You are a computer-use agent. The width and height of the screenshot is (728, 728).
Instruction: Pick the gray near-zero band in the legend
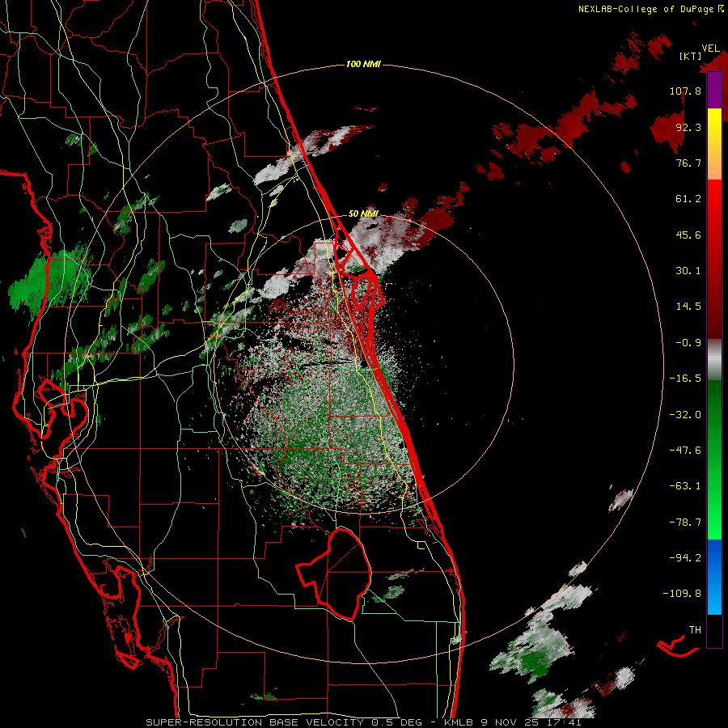[714, 359]
